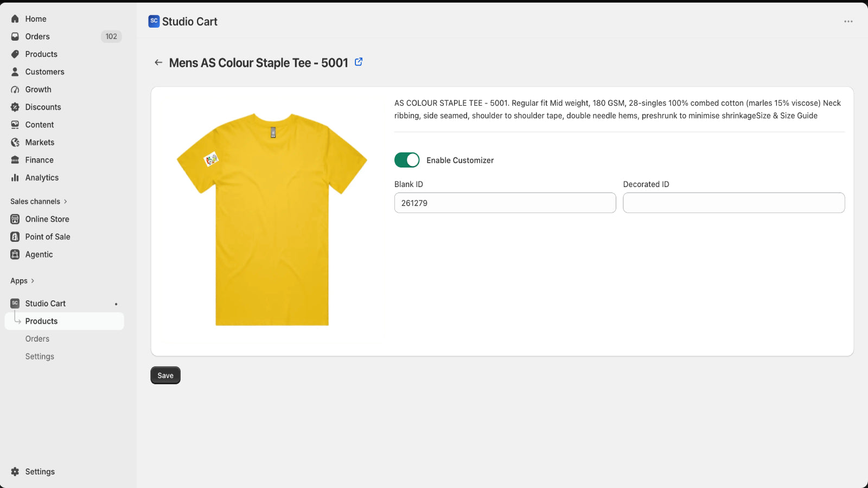The image size is (868, 488).
Task: Open Orders in the main sidebar
Action: [x=37, y=36]
